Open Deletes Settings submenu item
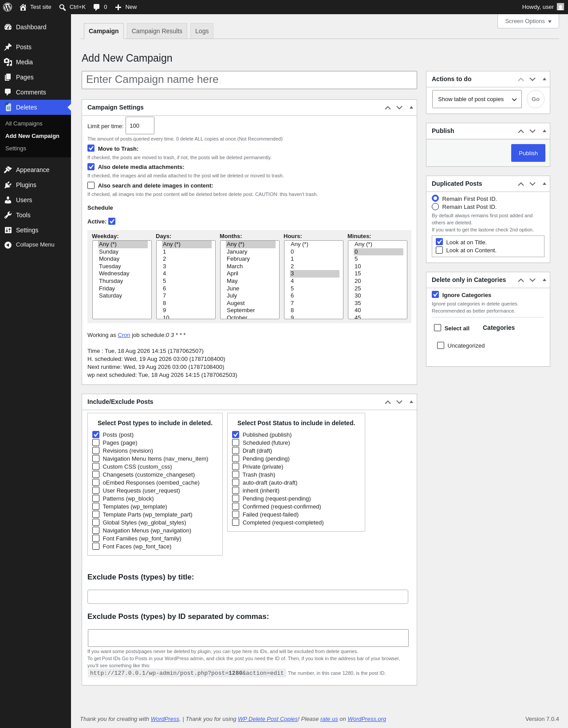 [16, 149]
